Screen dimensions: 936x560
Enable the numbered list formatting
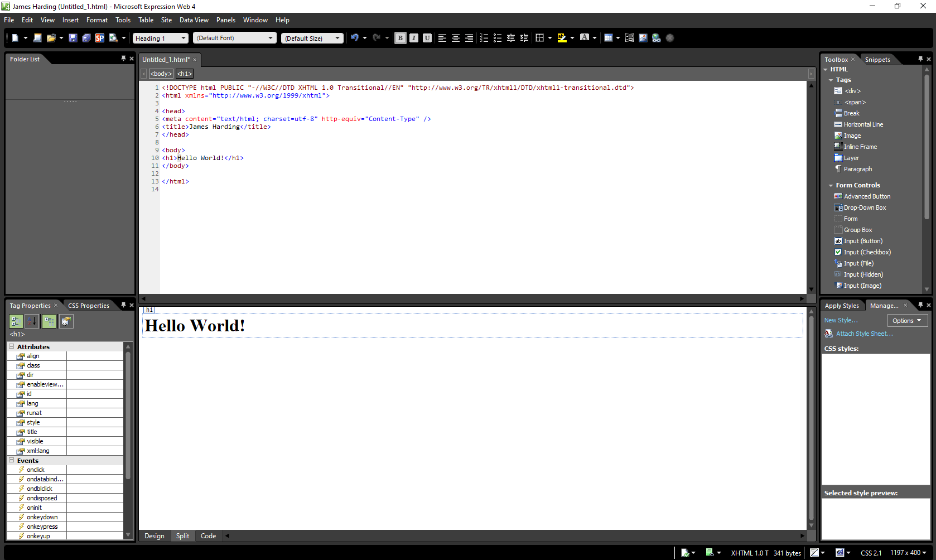(484, 37)
